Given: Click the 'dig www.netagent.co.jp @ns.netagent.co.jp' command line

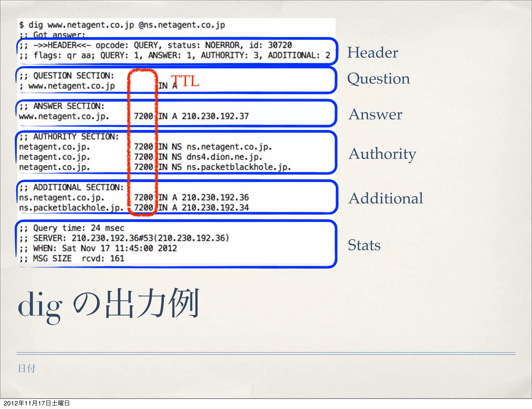Looking at the screenshot, I should coord(122,25).
